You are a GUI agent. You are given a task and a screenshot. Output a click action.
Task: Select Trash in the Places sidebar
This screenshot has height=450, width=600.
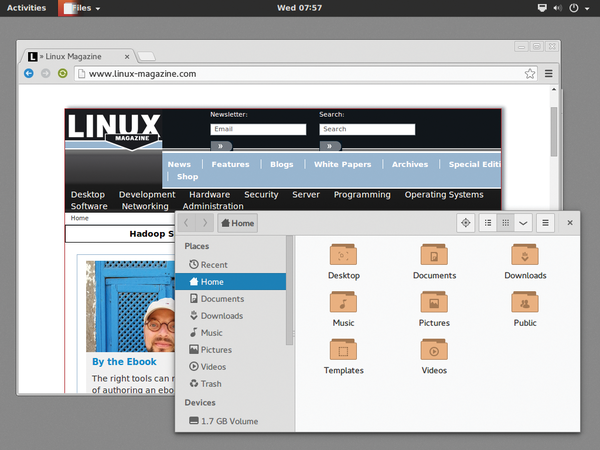(231, 384)
